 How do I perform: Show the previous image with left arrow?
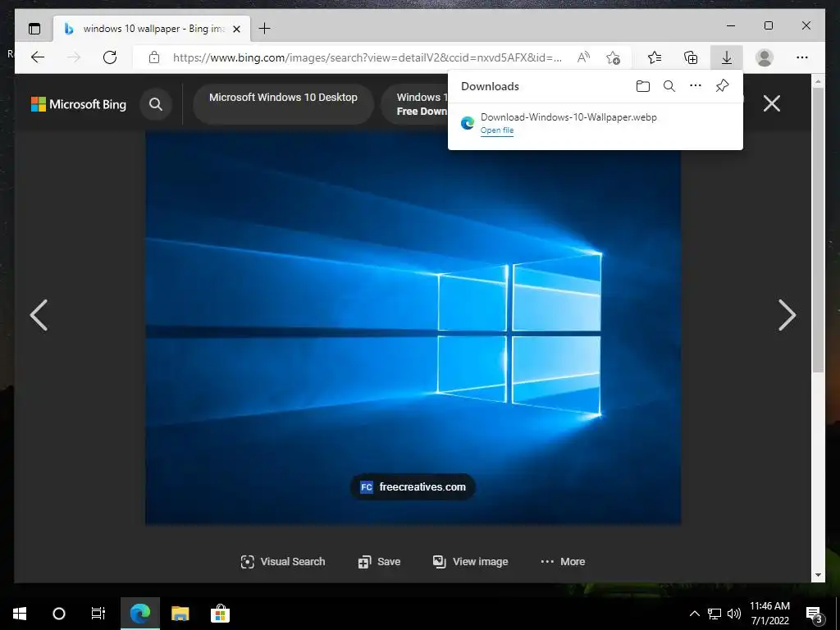(x=39, y=315)
